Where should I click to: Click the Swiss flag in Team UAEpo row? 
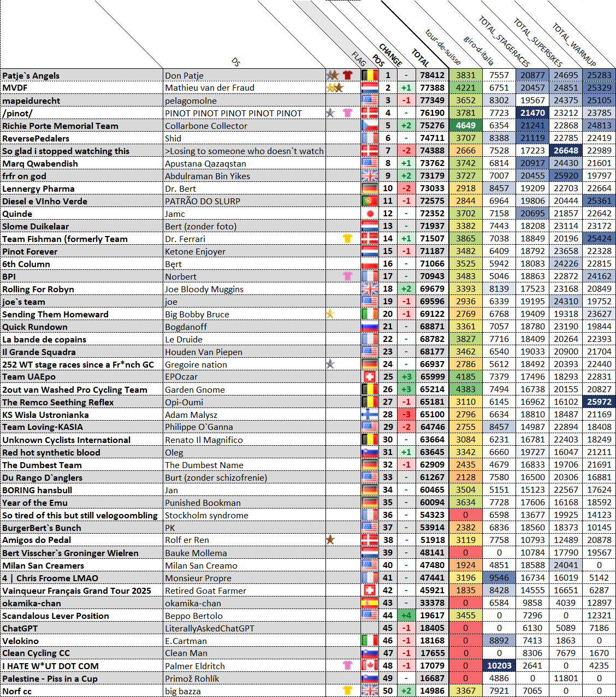coord(370,376)
